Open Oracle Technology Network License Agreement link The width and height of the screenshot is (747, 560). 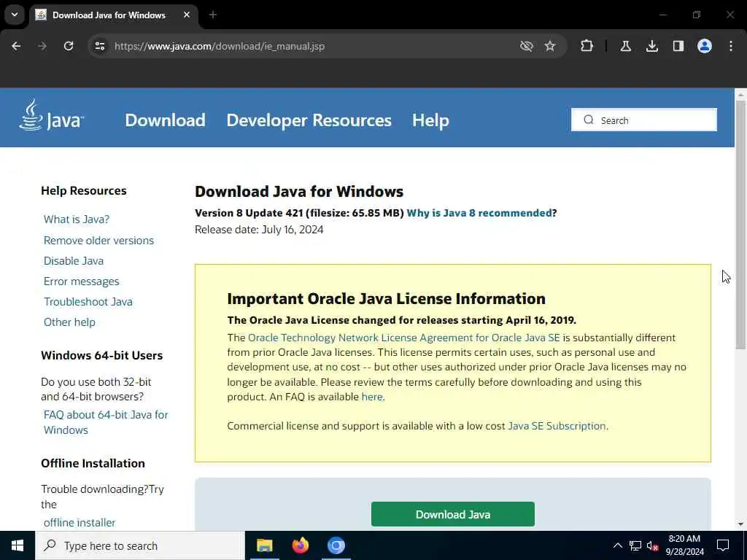404,338
